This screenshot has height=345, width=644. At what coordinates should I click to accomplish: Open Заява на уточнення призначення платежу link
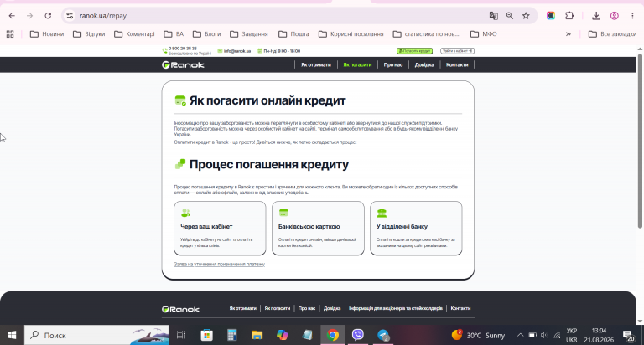(x=220, y=264)
